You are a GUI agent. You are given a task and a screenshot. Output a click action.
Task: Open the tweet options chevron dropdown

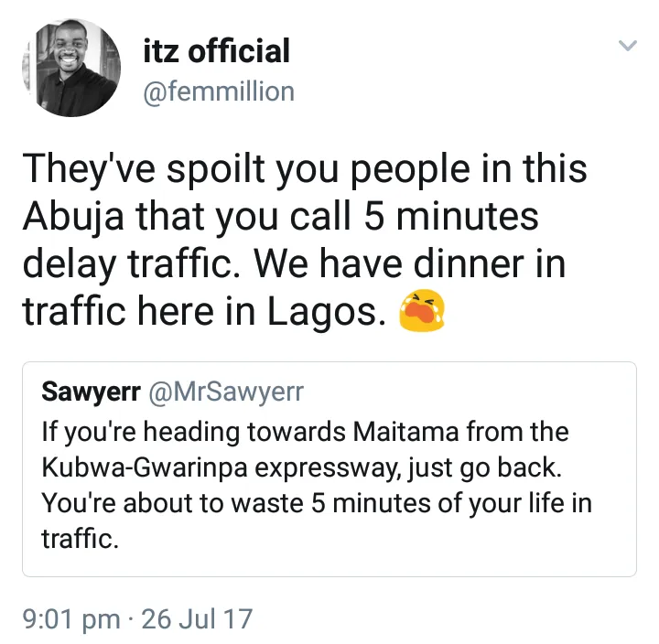[x=627, y=46]
